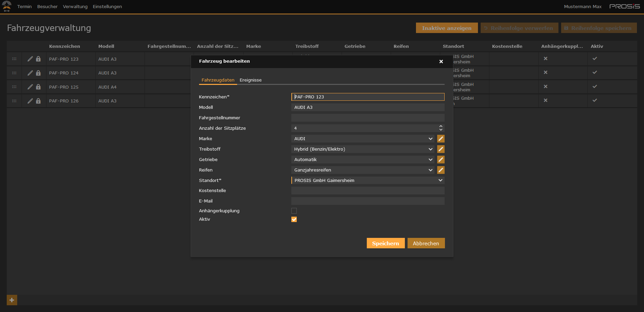Viewport: 644px width, 312px height.
Task: Grab the drag handle of PAF-PRO 126
Action: click(14, 100)
